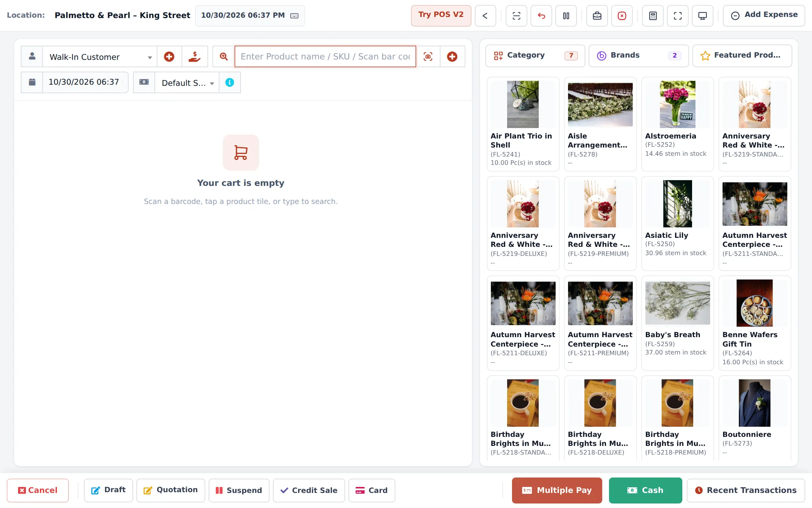Screen dimensions: 812x508
Task: Click the red close register icon
Action: (622, 16)
